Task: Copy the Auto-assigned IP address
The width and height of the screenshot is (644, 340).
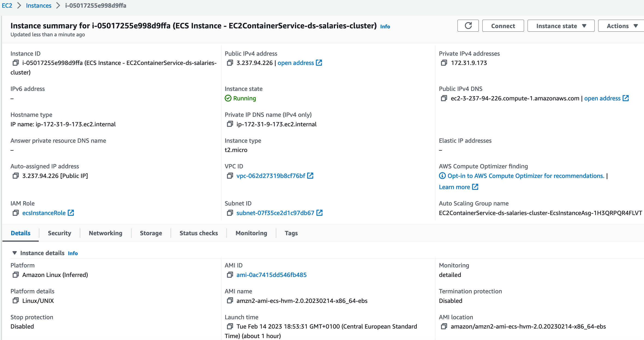Action: [16, 176]
